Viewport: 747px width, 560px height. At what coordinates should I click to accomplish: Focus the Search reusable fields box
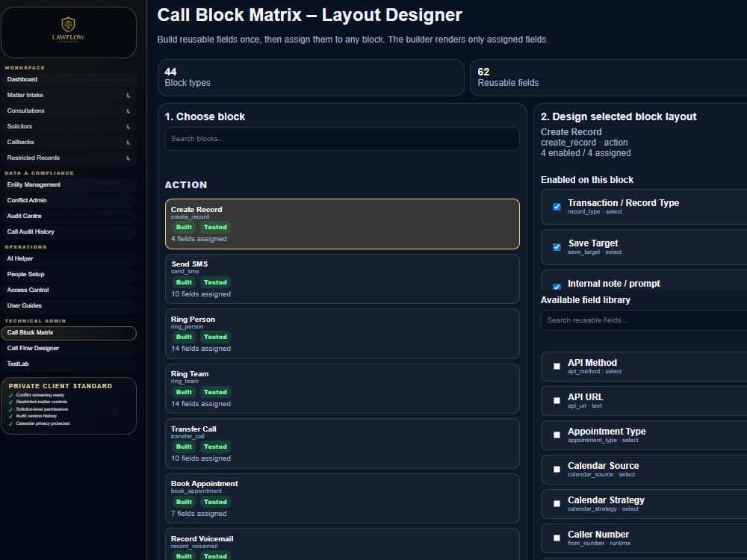tap(644, 320)
